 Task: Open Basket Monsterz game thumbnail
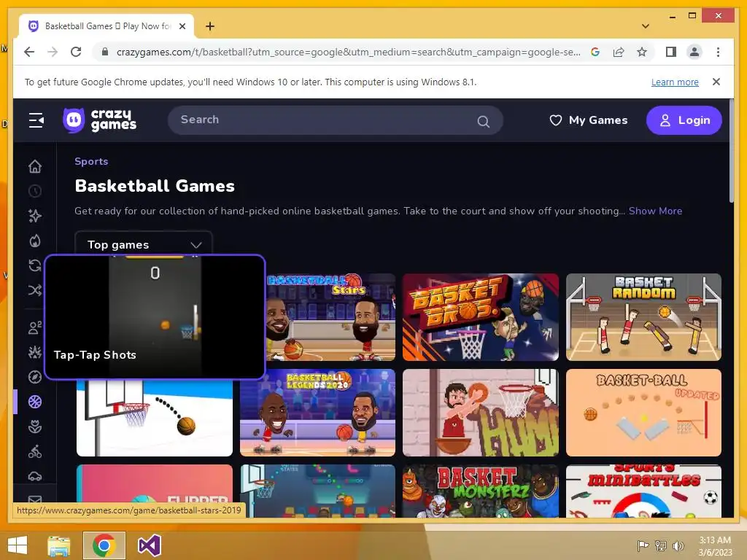coord(480,491)
